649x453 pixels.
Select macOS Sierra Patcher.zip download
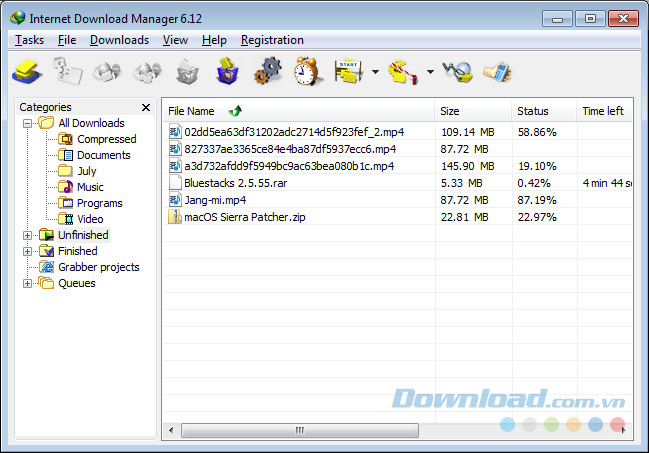tap(245, 217)
